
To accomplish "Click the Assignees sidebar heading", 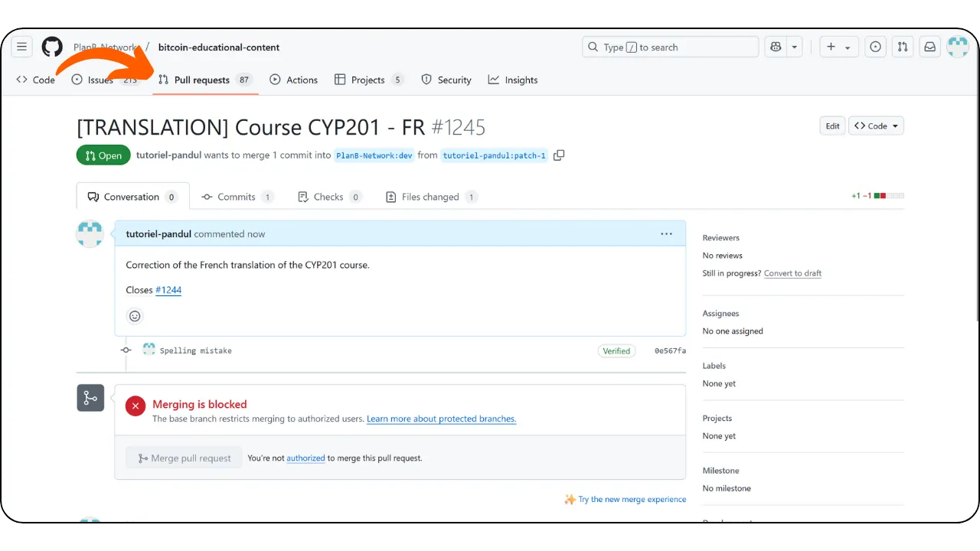I will tap(721, 314).
